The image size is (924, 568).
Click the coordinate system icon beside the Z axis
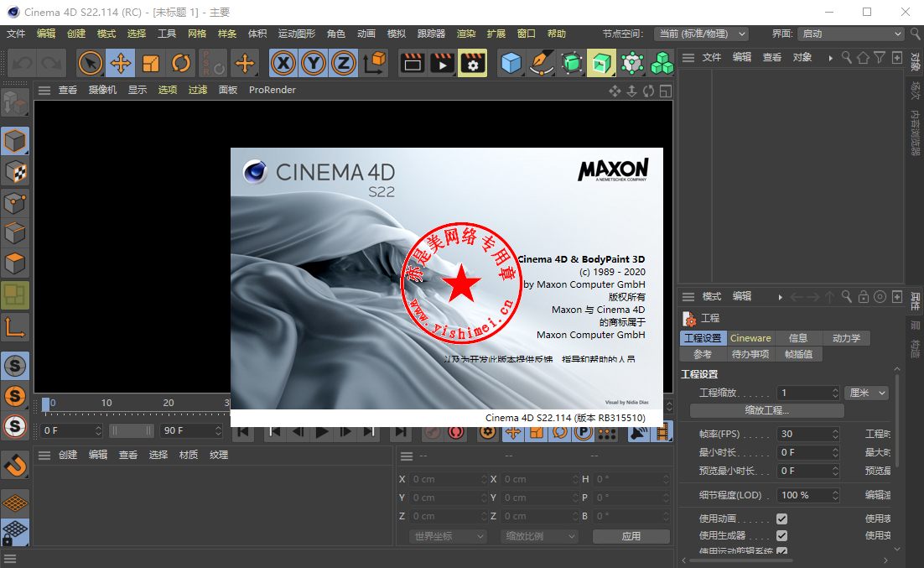pyautogui.click(x=374, y=63)
